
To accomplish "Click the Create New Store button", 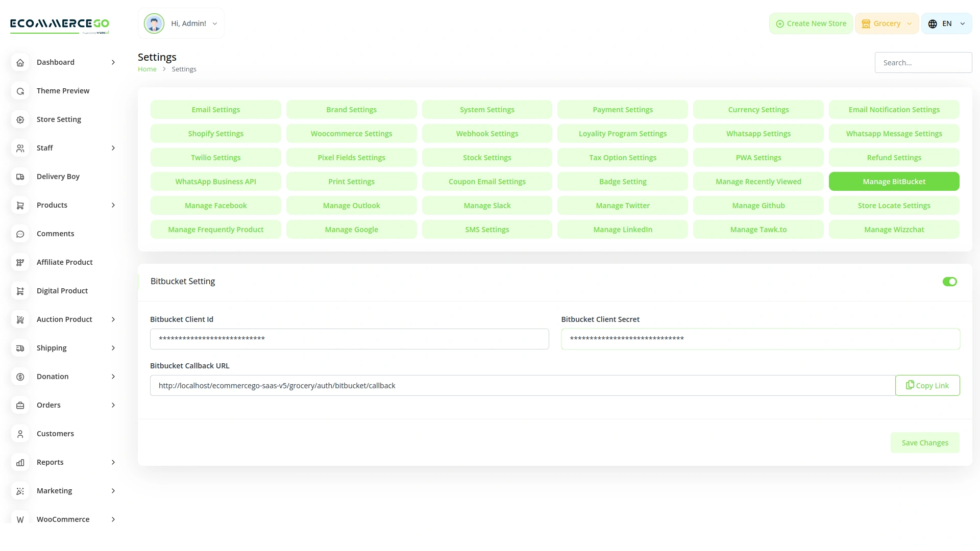I will 811,23.
